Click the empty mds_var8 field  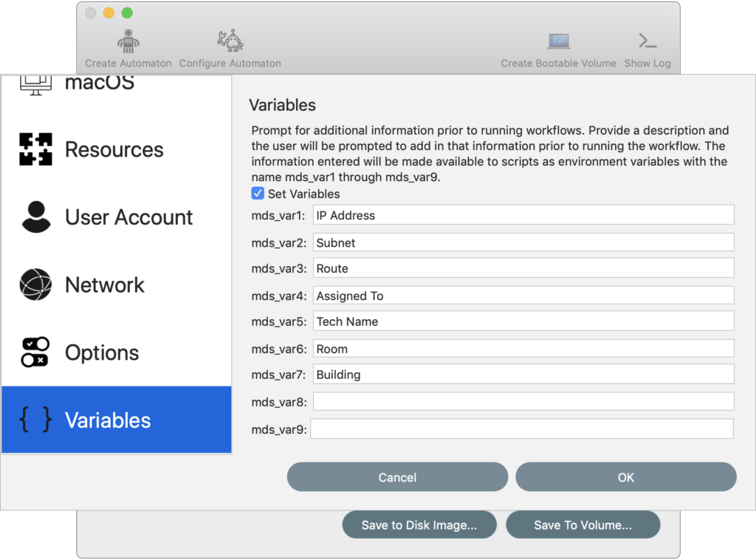pos(523,401)
